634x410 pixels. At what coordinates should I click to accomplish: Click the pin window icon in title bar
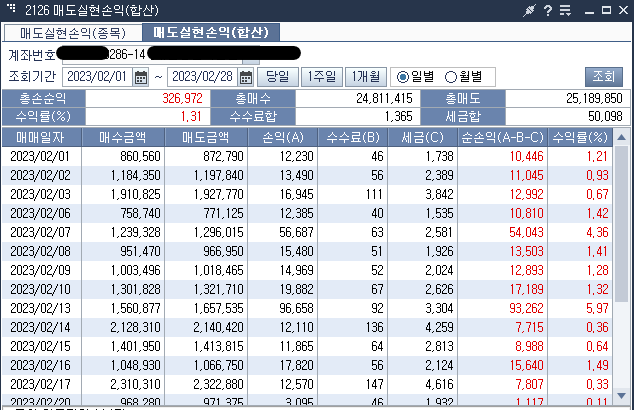click(x=529, y=10)
